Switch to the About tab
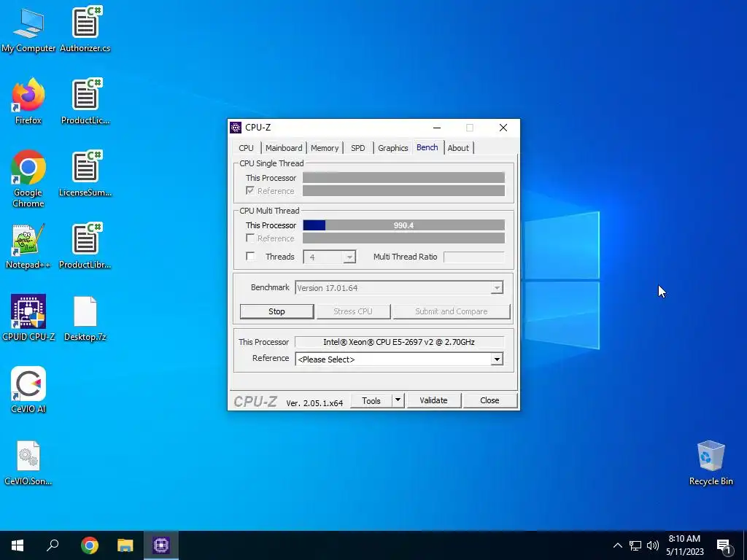Image resolution: width=747 pixels, height=560 pixels. (458, 148)
